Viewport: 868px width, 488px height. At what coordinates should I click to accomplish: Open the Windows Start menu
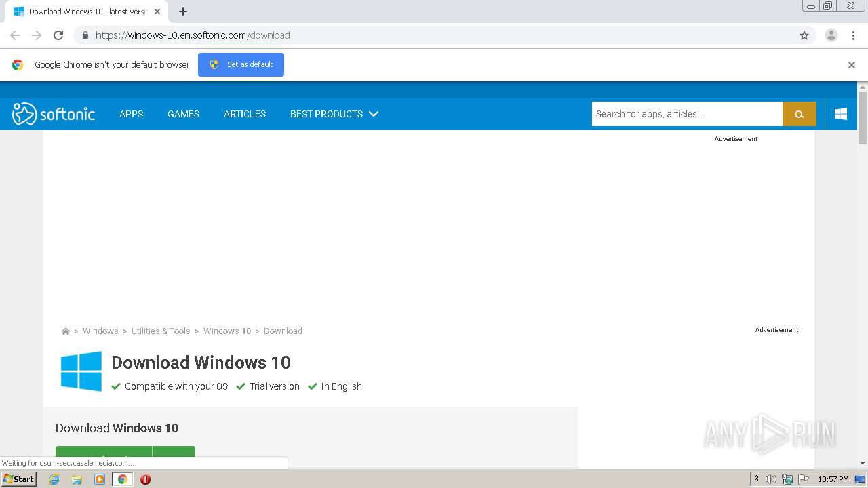[19, 479]
